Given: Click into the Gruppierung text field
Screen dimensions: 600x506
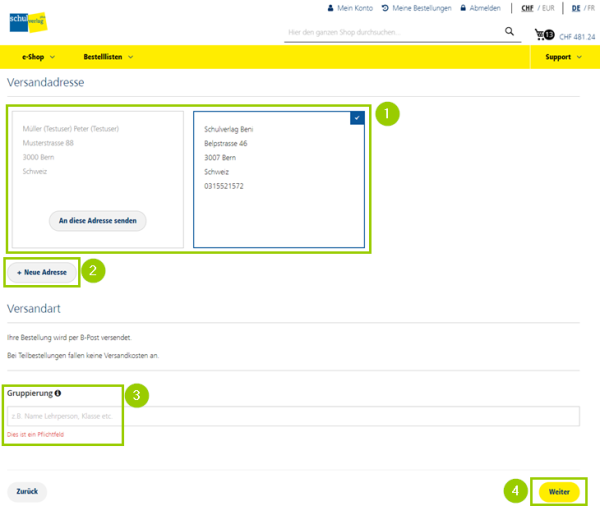Looking at the screenshot, I should click(300, 416).
